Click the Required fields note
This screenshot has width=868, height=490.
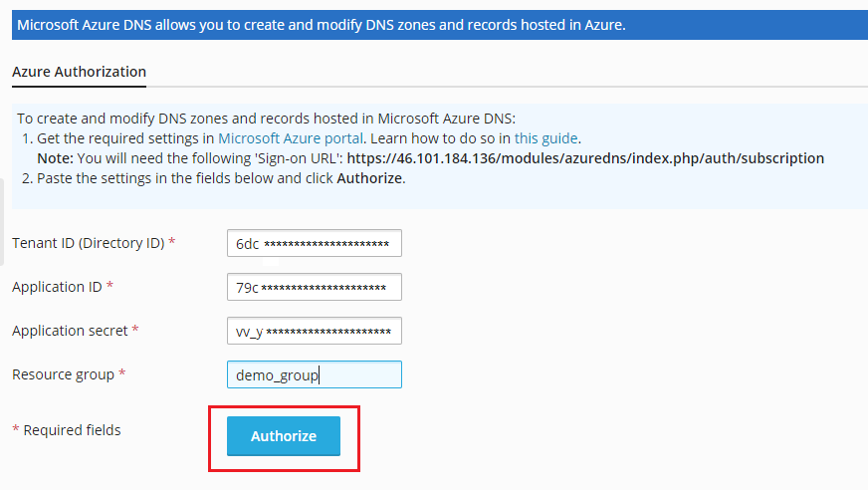(71, 430)
